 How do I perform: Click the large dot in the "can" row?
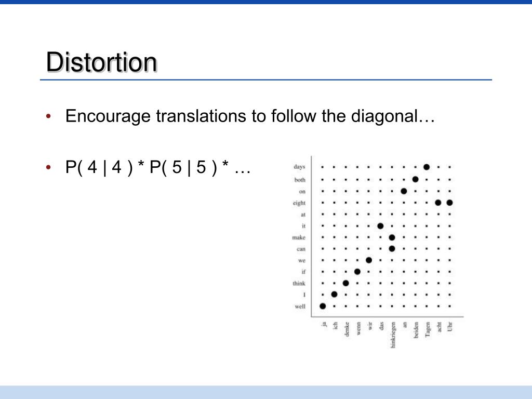point(392,249)
